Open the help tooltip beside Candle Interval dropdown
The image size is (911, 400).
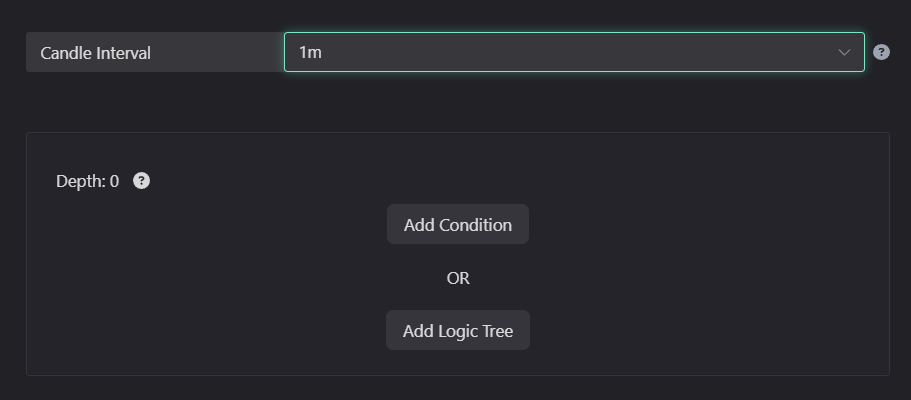pyautogui.click(x=881, y=52)
